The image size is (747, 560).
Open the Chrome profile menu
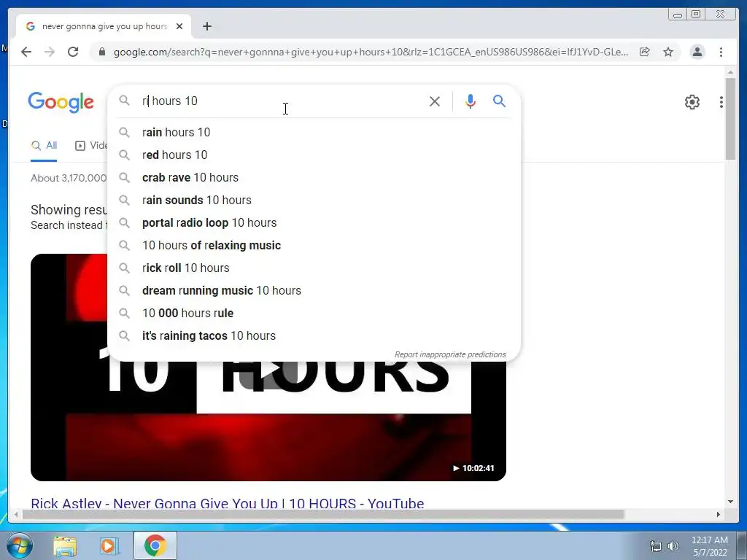point(697,52)
